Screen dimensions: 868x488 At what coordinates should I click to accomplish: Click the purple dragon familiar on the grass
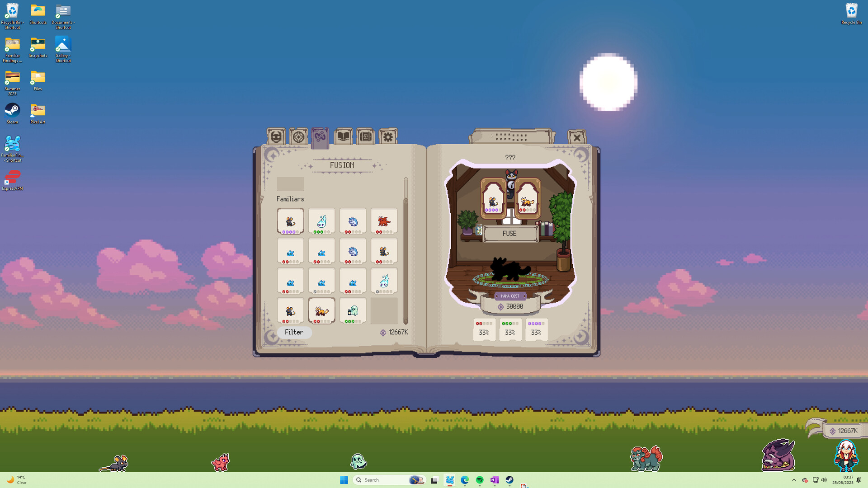tap(778, 455)
